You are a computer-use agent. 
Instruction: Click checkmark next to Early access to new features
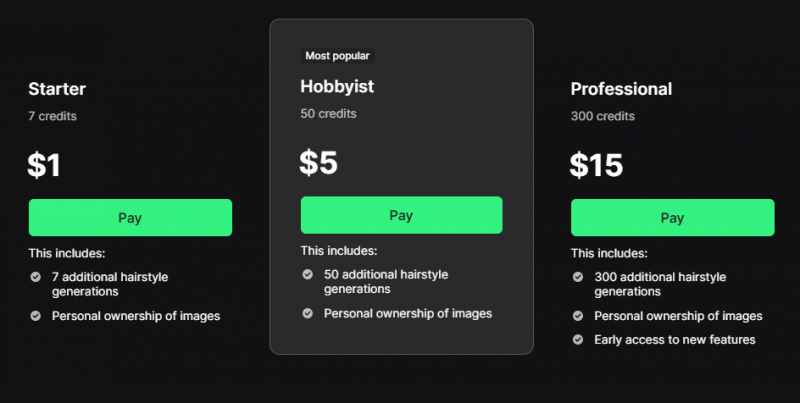(578, 339)
